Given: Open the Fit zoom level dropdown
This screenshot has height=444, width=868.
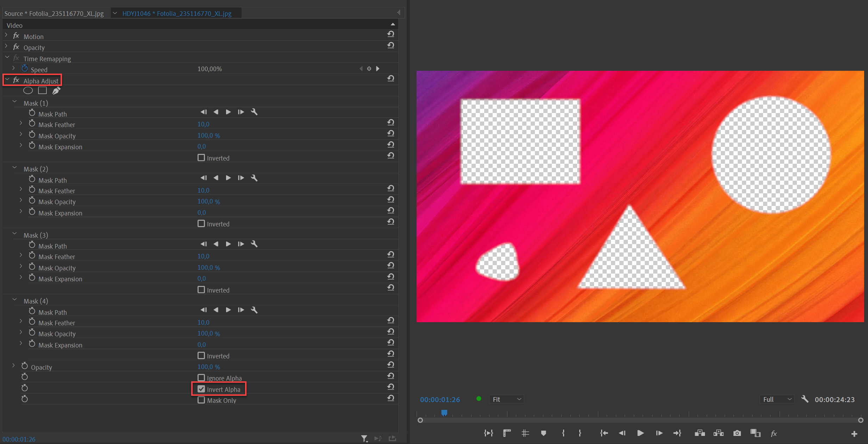Looking at the screenshot, I should 506,399.
